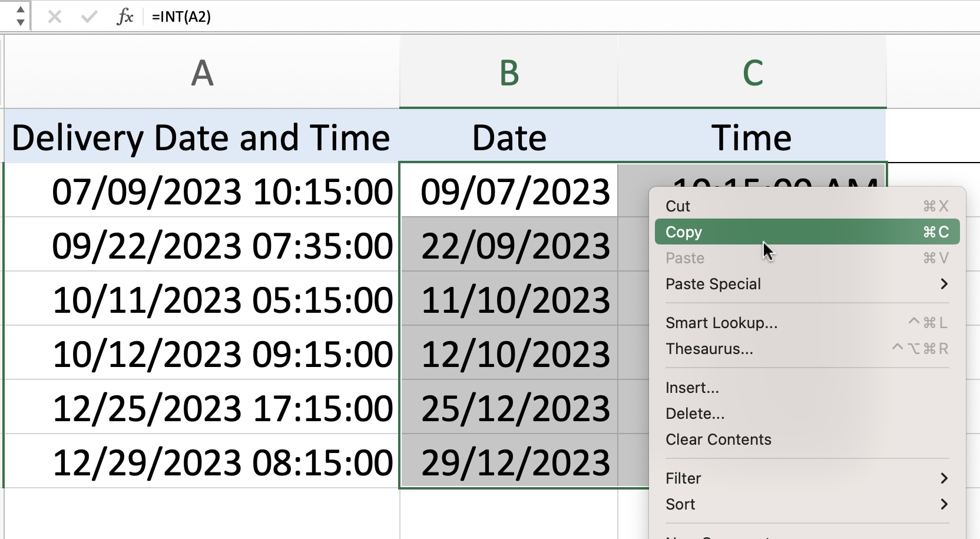Open the Sort submenu
The height and width of the screenshot is (539, 980).
(807, 504)
